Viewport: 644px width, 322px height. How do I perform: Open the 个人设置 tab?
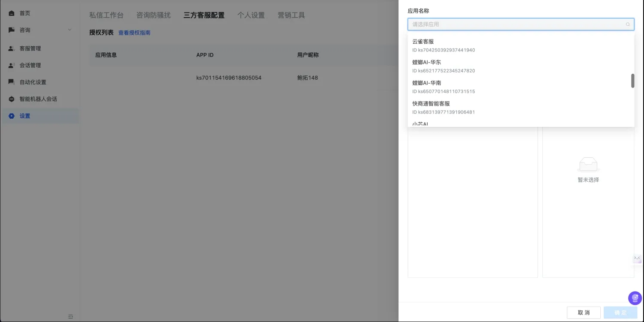pyautogui.click(x=251, y=15)
